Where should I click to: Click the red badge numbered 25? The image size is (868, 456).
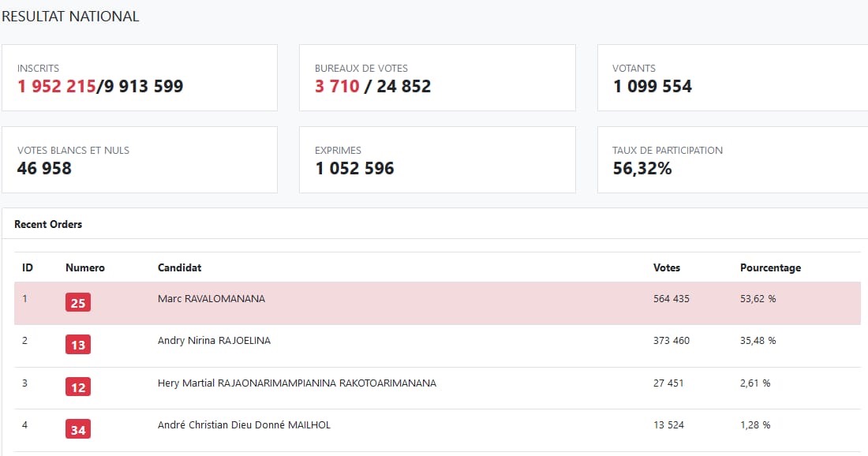(78, 303)
